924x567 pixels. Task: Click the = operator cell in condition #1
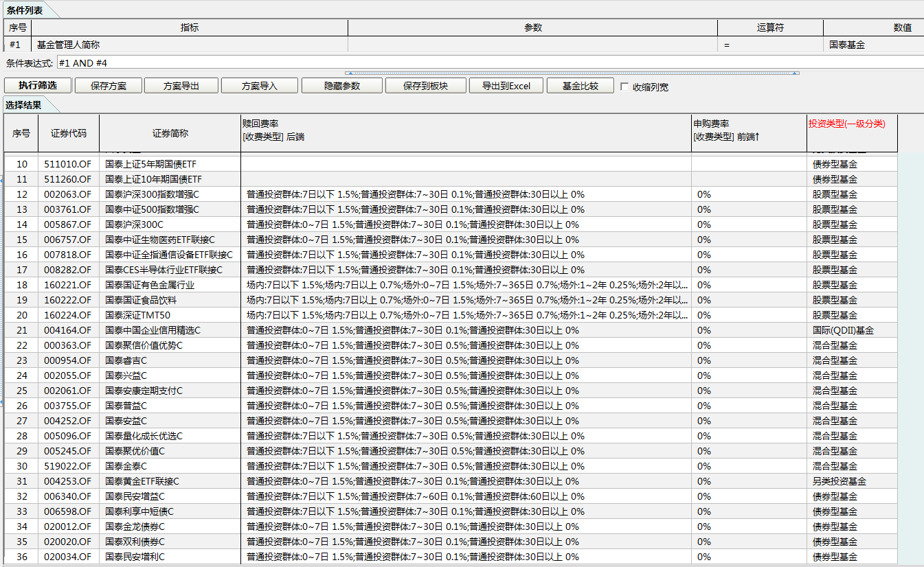click(x=771, y=45)
